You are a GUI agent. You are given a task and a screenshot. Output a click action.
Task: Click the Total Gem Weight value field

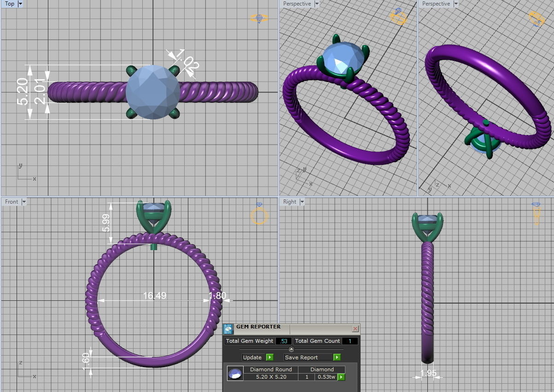pos(283,341)
